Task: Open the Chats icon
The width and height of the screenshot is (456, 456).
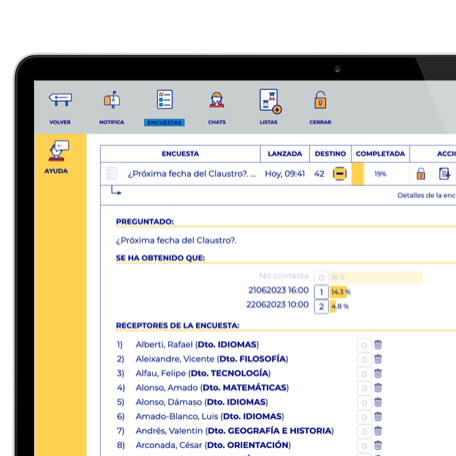Action: pyautogui.click(x=217, y=100)
